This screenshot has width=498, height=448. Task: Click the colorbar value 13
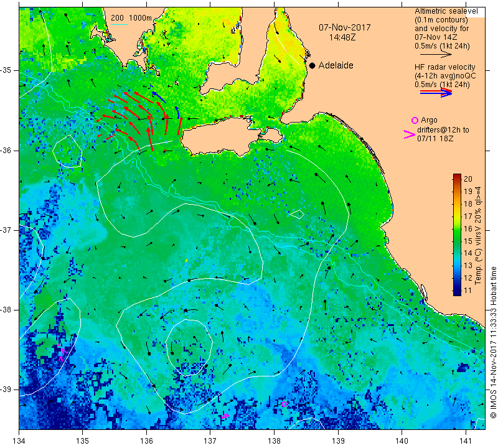point(468,266)
